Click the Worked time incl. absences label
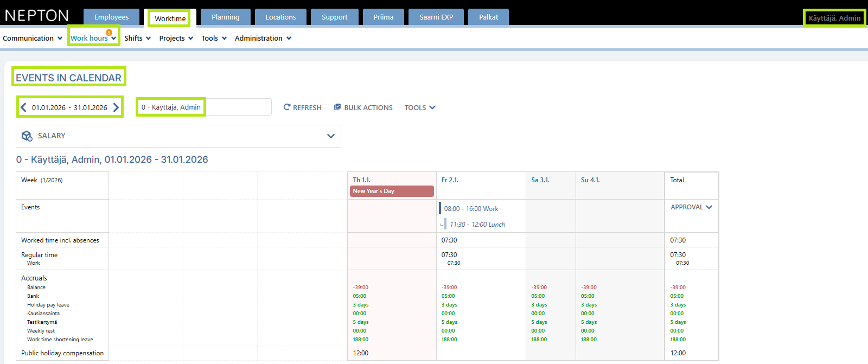 (x=60, y=240)
